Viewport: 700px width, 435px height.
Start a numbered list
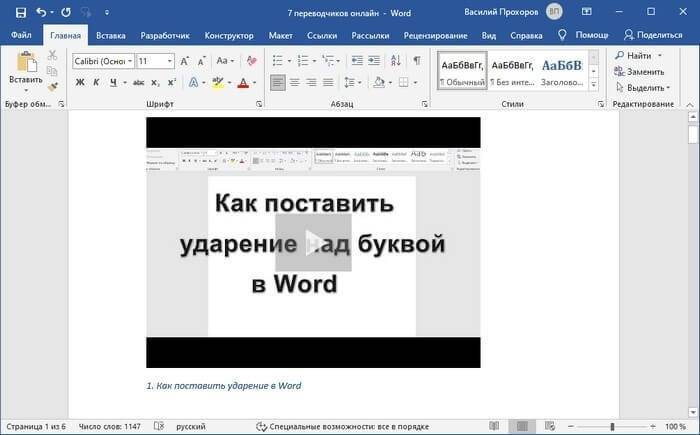pyautogui.click(x=303, y=60)
